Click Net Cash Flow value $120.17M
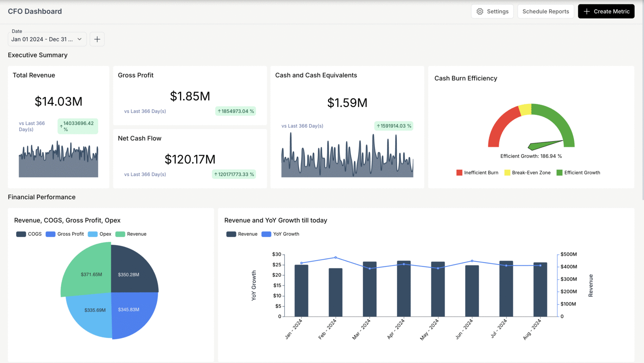 [x=190, y=159]
